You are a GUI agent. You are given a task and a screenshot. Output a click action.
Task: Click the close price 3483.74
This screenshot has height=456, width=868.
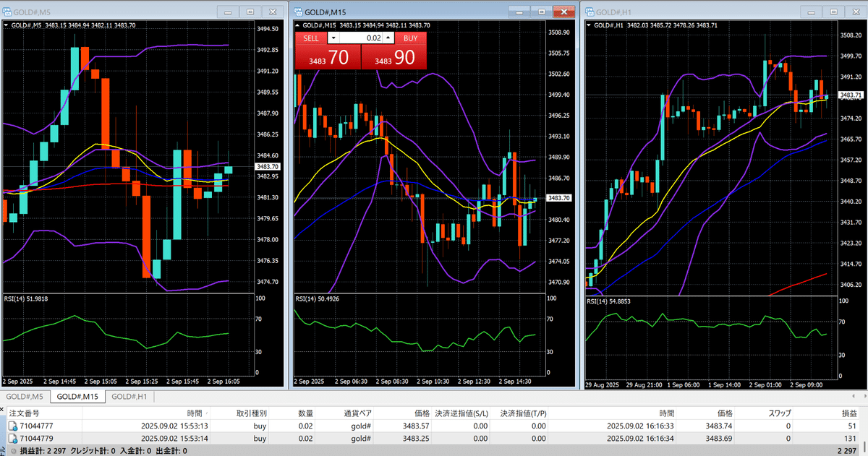(718, 426)
